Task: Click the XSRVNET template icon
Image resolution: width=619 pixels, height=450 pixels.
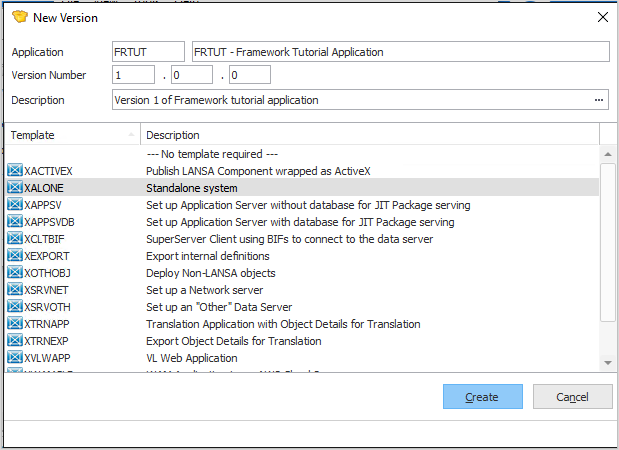Action: (14, 290)
